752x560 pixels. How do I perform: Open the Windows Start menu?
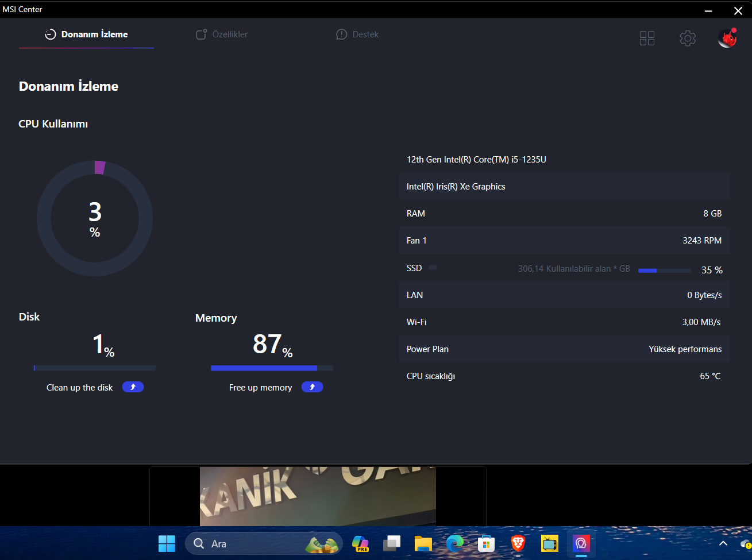click(167, 543)
